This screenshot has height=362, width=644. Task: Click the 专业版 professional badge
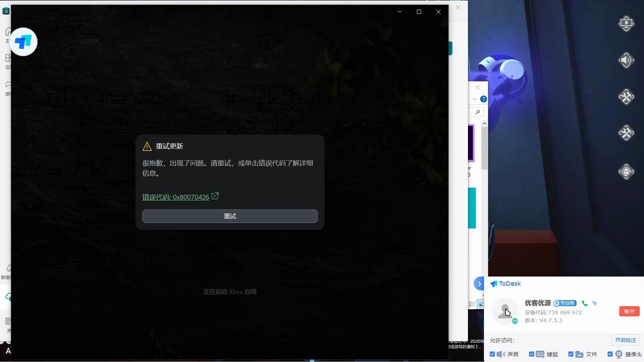pyautogui.click(x=565, y=303)
